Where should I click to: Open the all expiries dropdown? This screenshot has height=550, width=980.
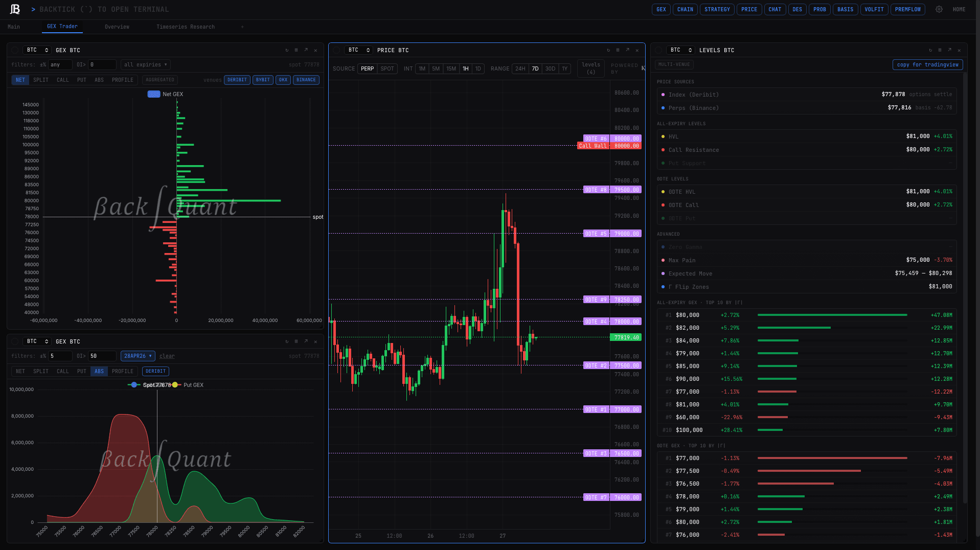click(146, 64)
